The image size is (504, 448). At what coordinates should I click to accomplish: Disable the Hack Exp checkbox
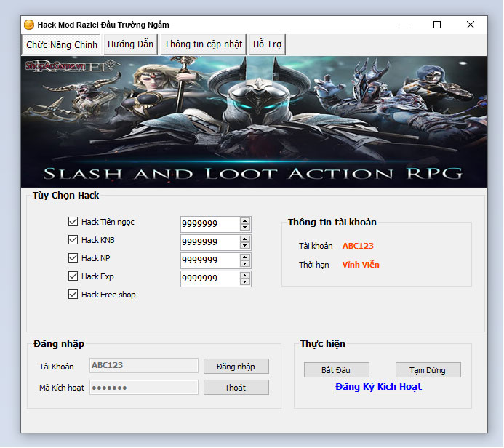(x=73, y=276)
